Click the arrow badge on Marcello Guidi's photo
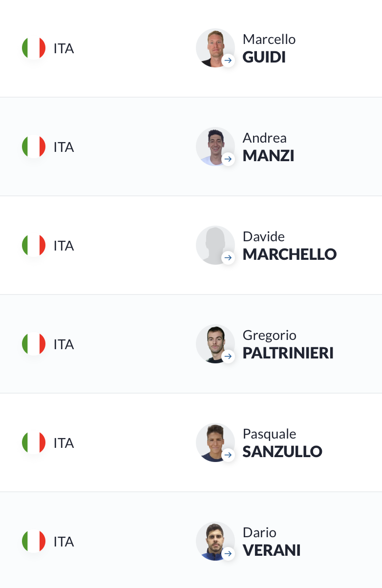The height and width of the screenshot is (588, 382). click(x=228, y=61)
